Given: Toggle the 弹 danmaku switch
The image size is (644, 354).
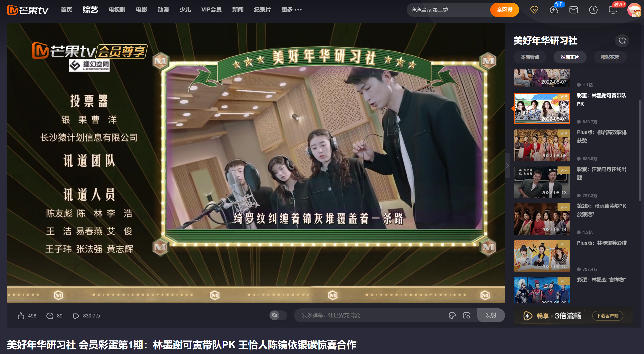Looking at the screenshot, I should coord(278,316).
